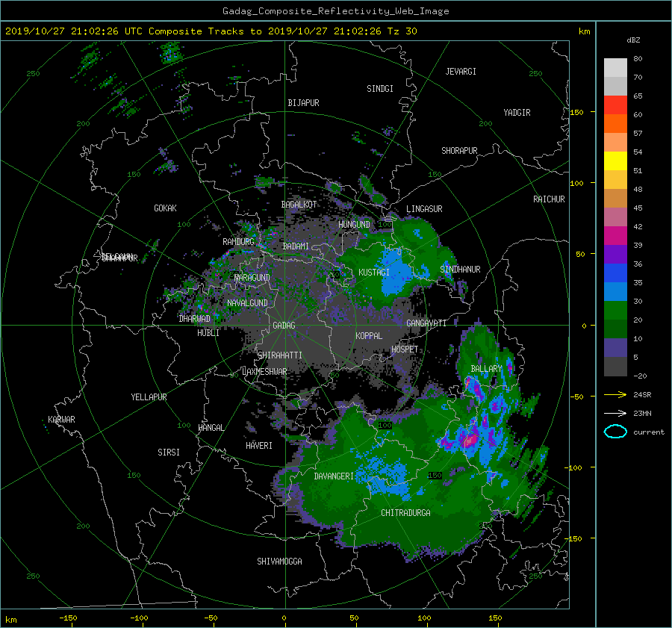This screenshot has height=628, width=672.
Task: Select the BIJAPUR city label
Action: (303, 103)
